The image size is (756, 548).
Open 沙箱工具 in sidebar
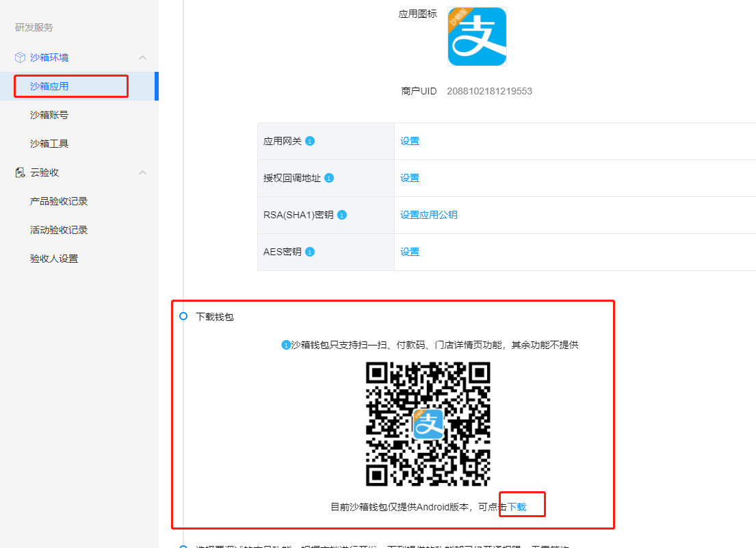click(x=79, y=144)
